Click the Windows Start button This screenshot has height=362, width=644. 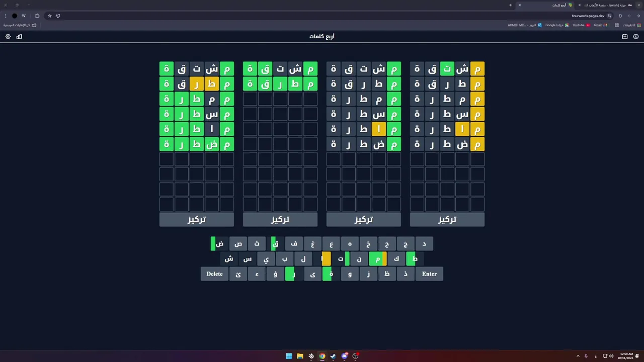289,356
